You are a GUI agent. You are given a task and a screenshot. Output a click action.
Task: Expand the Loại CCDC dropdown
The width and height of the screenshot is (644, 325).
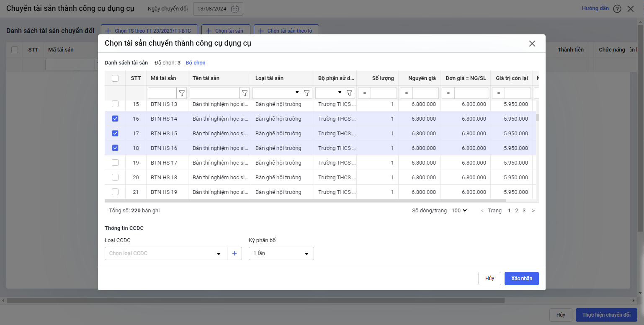click(219, 254)
